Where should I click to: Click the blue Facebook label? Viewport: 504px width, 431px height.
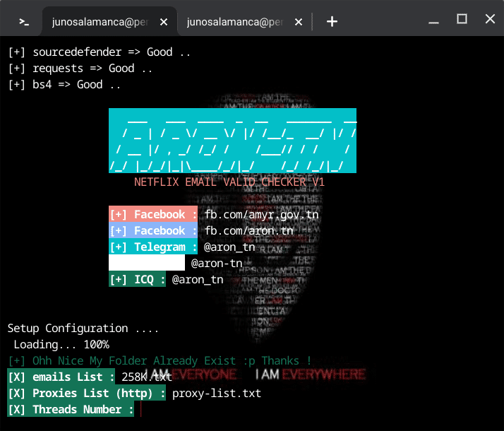click(153, 230)
